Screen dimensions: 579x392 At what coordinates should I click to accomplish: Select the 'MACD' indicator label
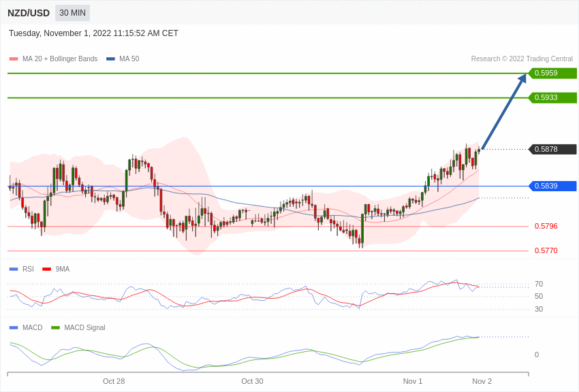[x=33, y=327]
